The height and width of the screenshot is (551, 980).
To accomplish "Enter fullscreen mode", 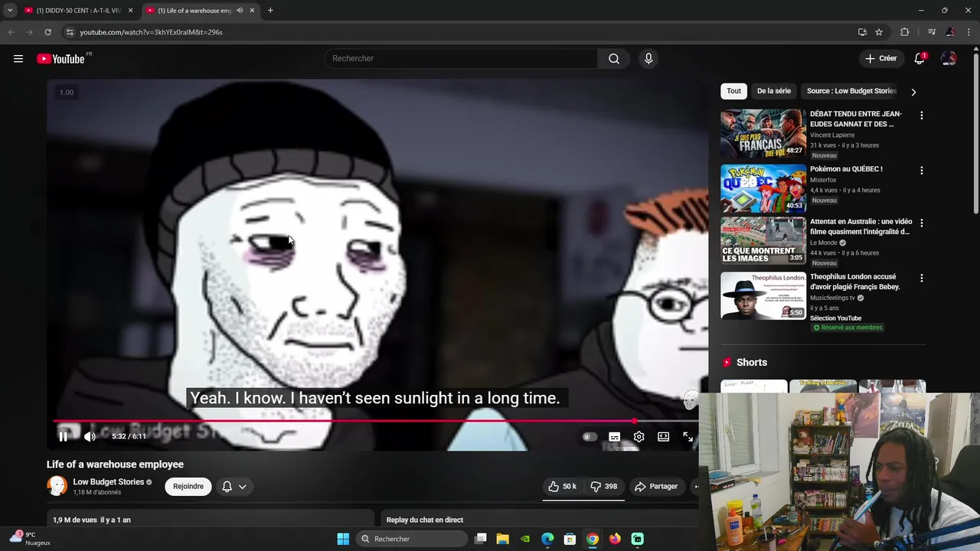I will [688, 436].
